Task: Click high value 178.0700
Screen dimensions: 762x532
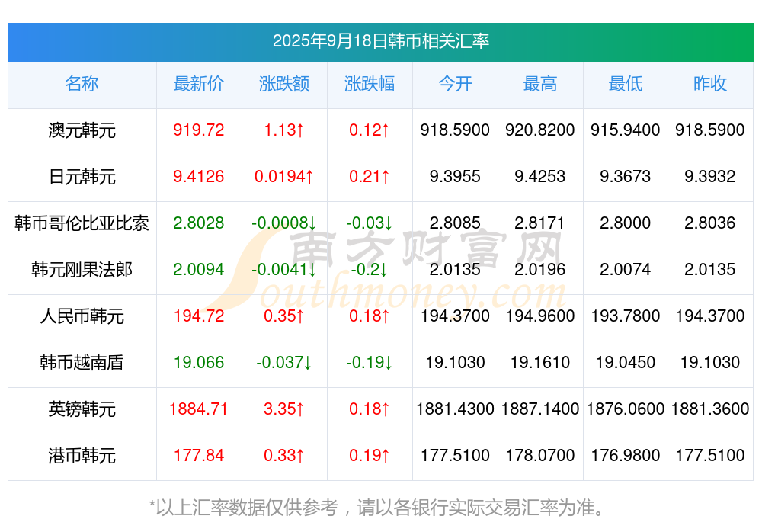Action: point(540,456)
